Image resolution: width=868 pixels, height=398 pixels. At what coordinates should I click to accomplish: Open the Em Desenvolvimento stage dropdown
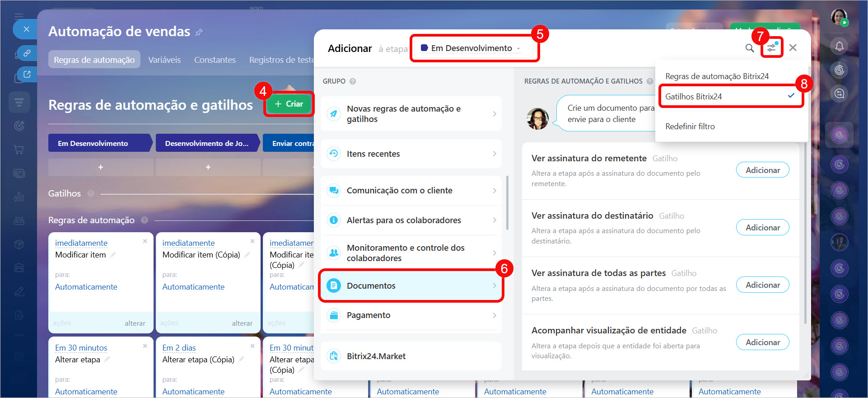471,48
